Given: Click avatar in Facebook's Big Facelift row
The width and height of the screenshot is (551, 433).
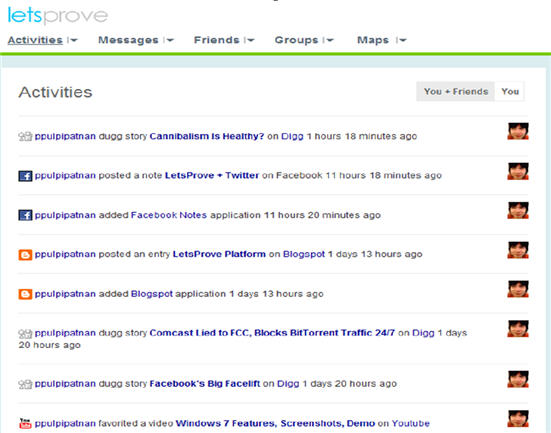Looking at the screenshot, I should [x=518, y=379].
